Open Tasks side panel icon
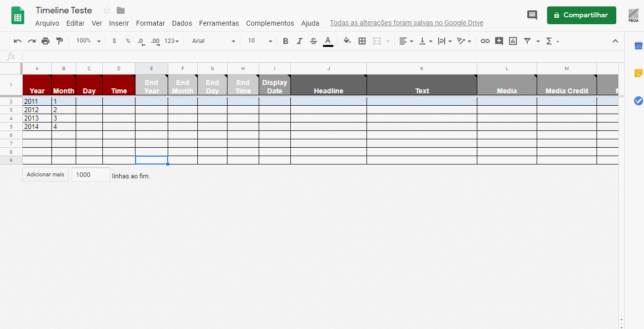This screenshot has width=644, height=329. (x=638, y=101)
